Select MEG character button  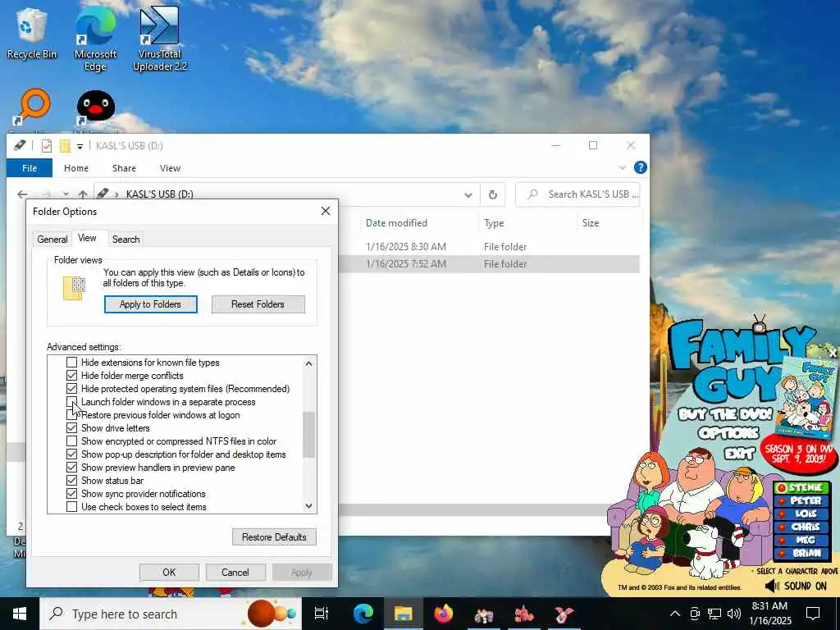(801, 540)
